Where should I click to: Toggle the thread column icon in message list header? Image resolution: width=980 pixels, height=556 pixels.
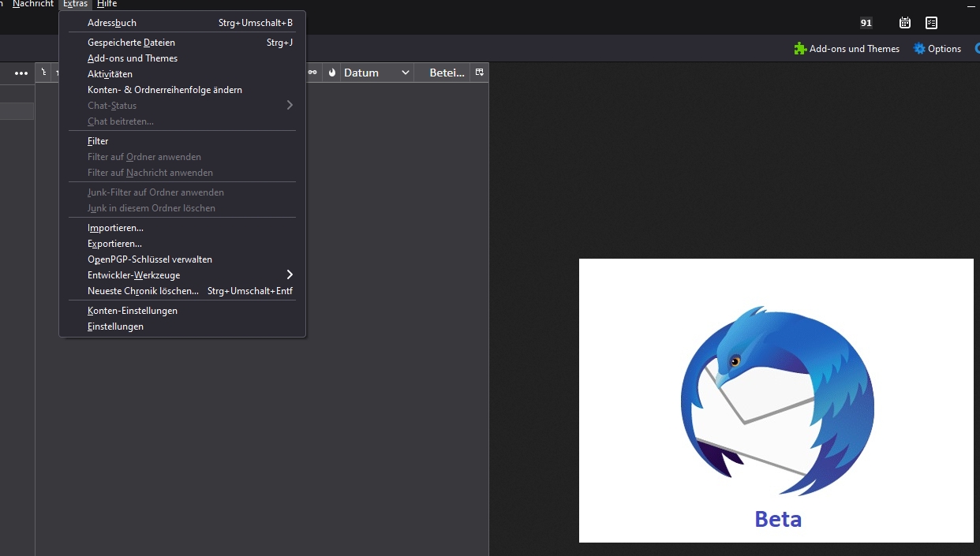click(x=44, y=73)
